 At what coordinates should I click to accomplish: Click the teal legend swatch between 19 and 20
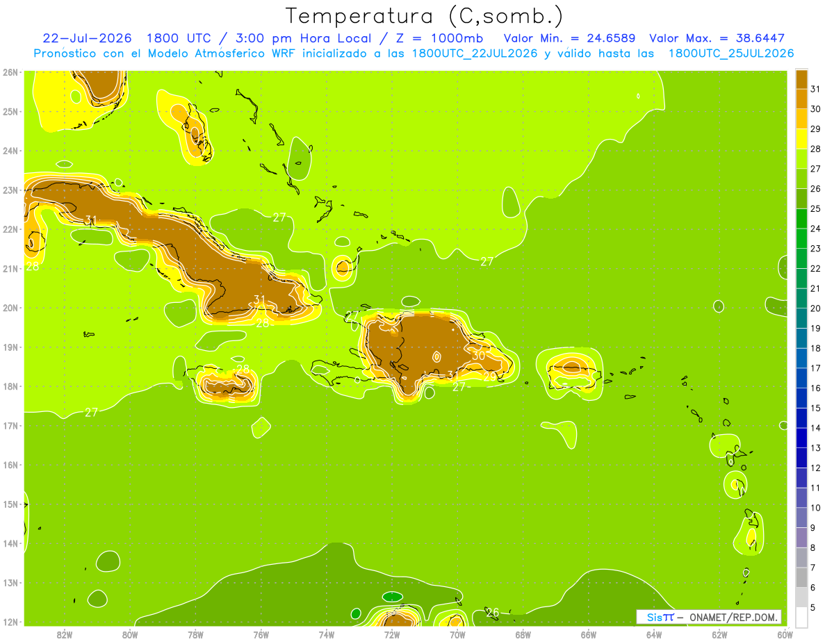pyautogui.click(x=801, y=318)
